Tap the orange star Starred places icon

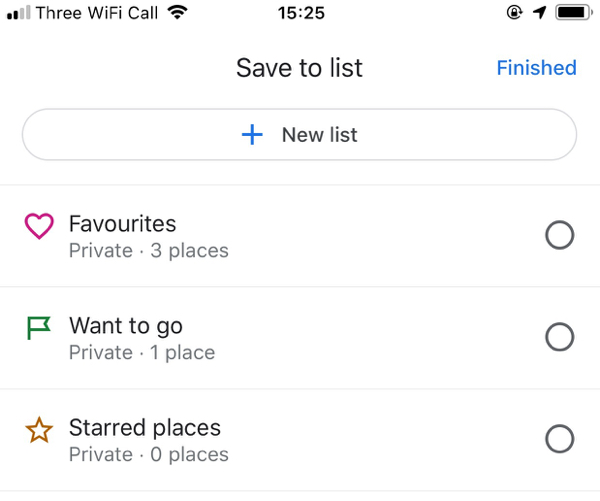click(38, 430)
